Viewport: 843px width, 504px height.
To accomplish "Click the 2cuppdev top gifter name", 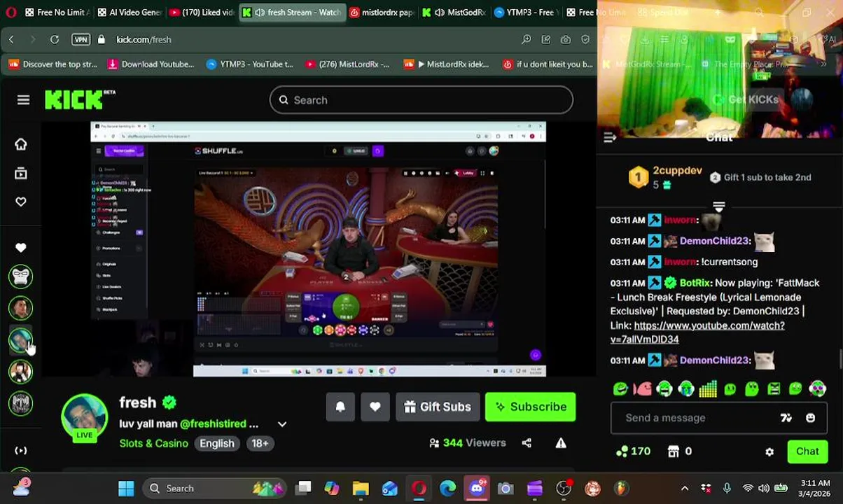I will (x=677, y=171).
